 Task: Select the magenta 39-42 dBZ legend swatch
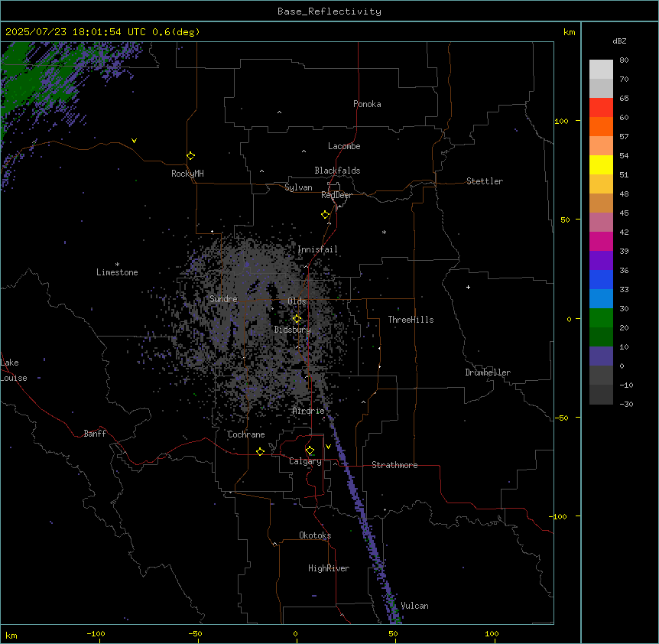point(601,241)
